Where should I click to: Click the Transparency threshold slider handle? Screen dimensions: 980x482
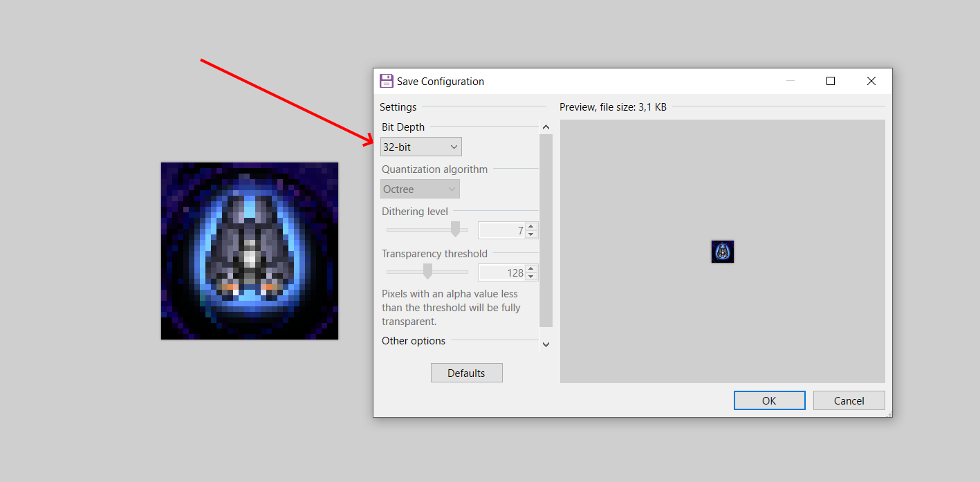pyautogui.click(x=427, y=272)
